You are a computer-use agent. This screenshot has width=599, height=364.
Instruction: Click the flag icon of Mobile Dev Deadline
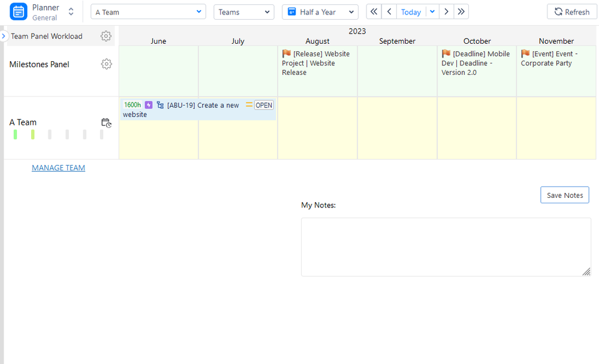446,53
